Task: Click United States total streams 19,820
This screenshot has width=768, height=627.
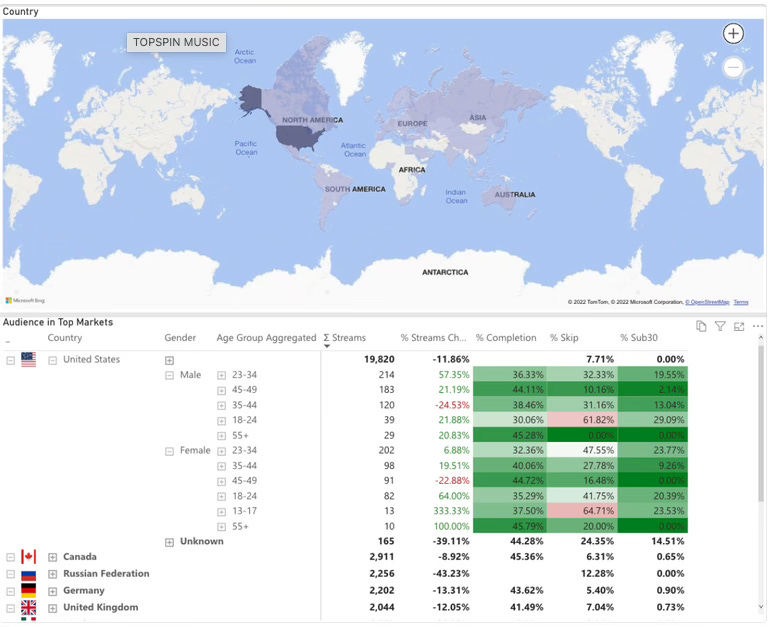Action: (x=379, y=360)
